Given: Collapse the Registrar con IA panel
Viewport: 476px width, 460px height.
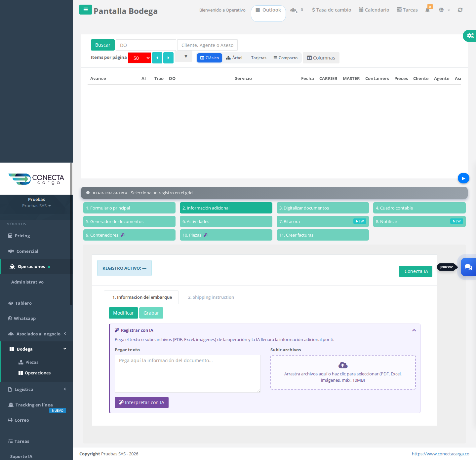Looking at the screenshot, I should point(414,330).
